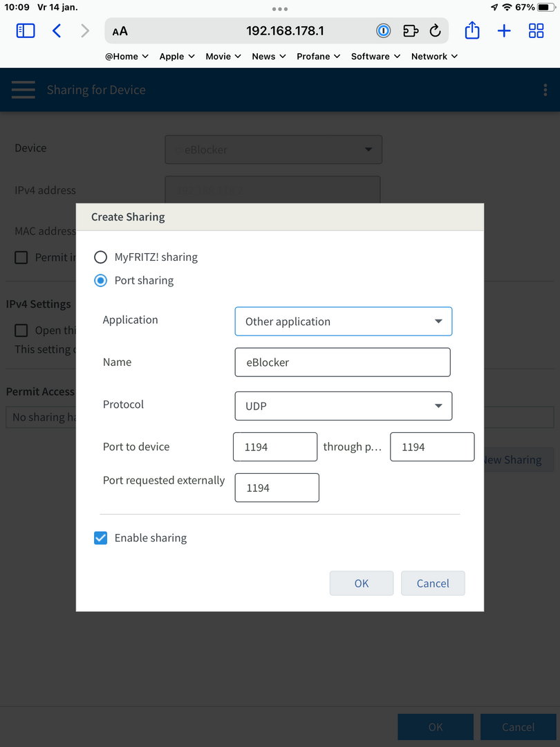Click the Sharing for Device heading
This screenshot has height=747, width=560.
[x=96, y=89]
